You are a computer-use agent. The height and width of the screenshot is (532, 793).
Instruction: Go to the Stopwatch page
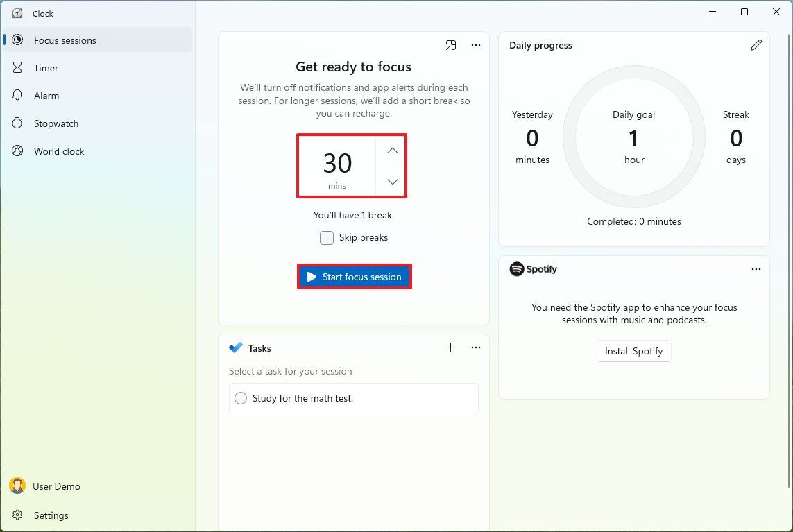pyautogui.click(x=56, y=123)
